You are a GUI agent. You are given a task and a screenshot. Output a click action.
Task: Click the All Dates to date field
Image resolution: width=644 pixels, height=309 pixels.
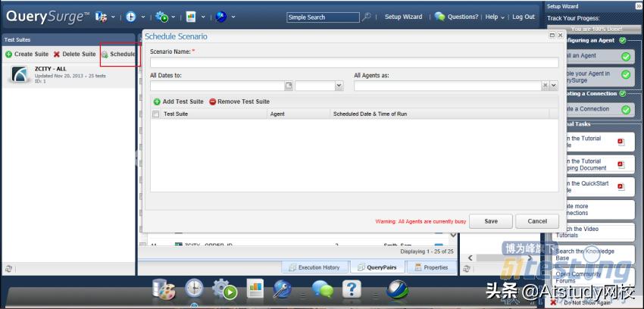(x=217, y=86)
